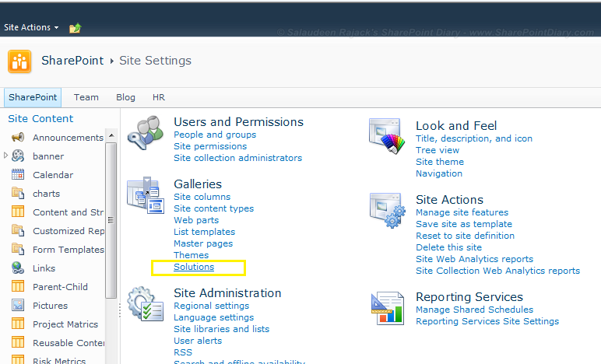Open People and groups

[215, 135]
